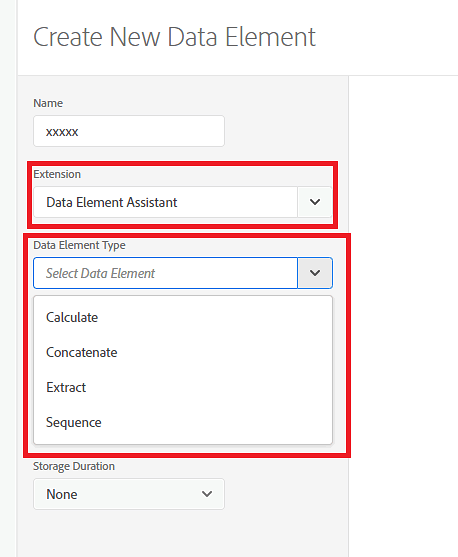Click the blank form area below Storage Duration
The image size is (458, 557).
pyautogui.click(x=183, y=533)
